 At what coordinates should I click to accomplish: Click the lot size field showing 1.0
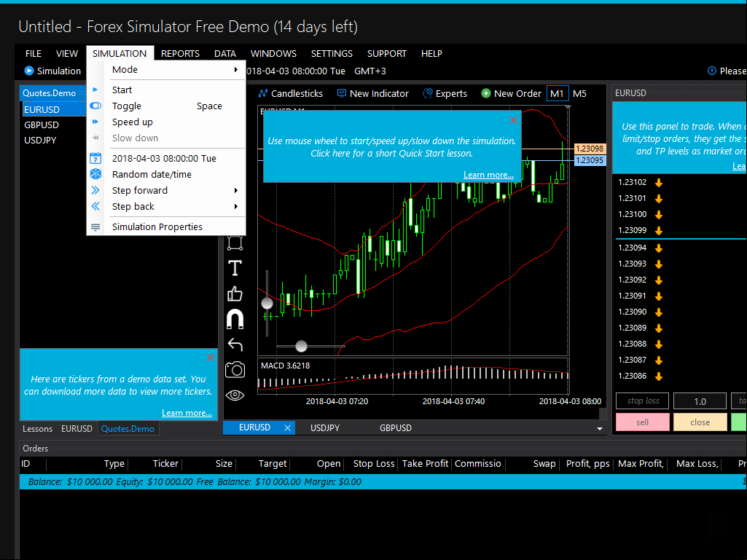tap(700, 401)
